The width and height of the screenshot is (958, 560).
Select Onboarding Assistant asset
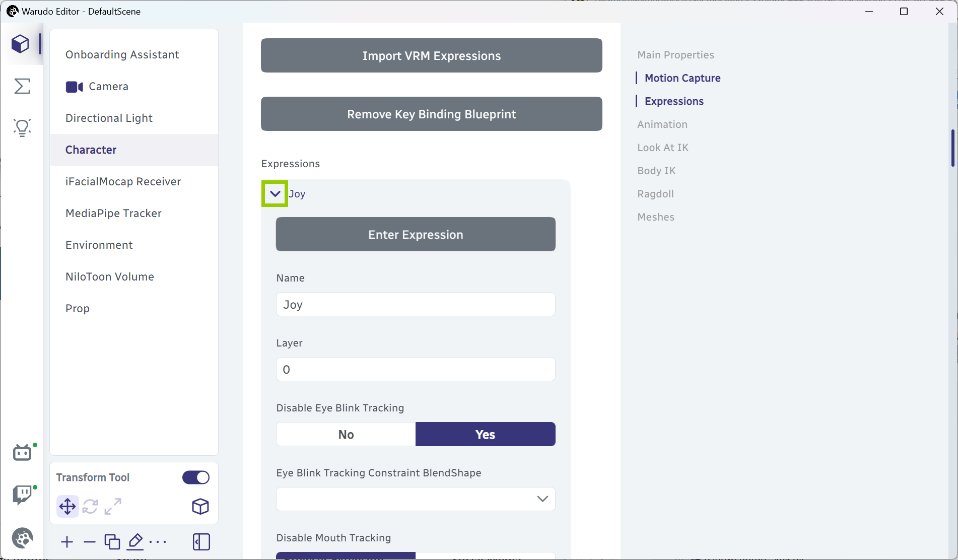coord(134,54)
